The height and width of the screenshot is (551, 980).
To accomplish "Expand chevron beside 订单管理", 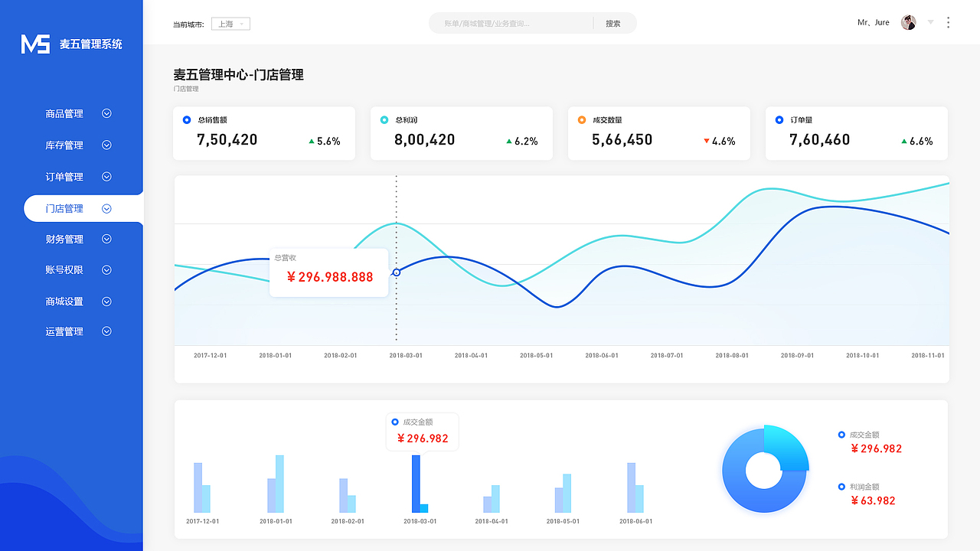I will pyautogui.click(x=107, y=176).
